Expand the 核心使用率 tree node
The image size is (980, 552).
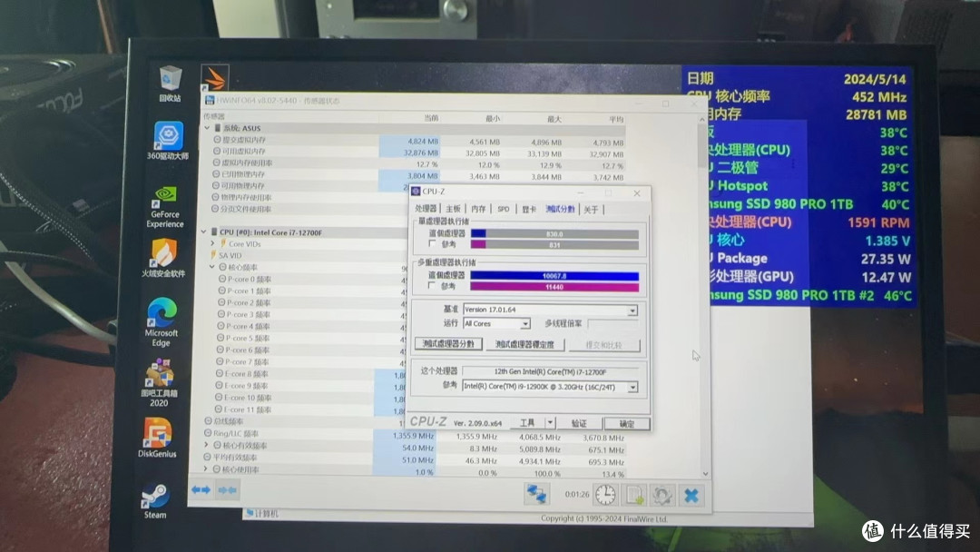coord(206,468)
